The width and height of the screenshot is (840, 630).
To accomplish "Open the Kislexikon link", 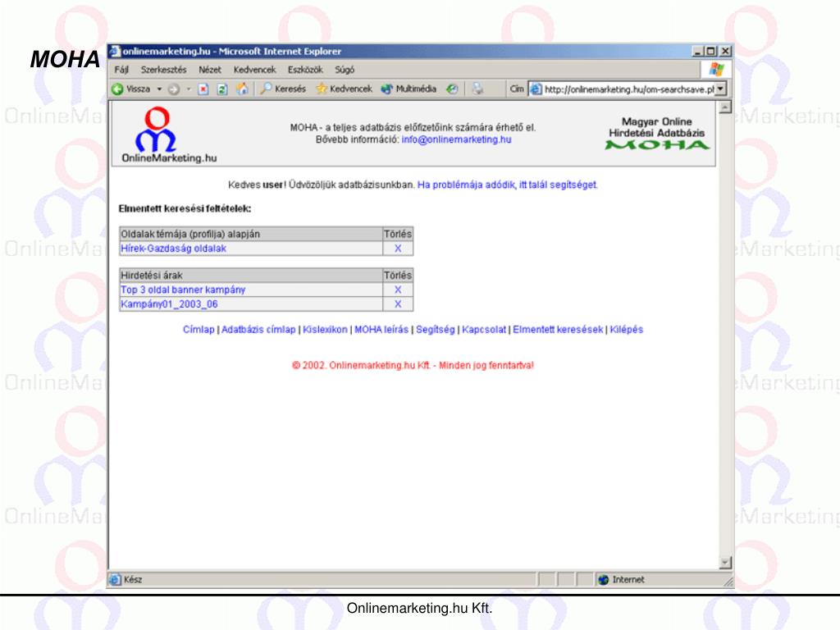I will coord(325,330).
